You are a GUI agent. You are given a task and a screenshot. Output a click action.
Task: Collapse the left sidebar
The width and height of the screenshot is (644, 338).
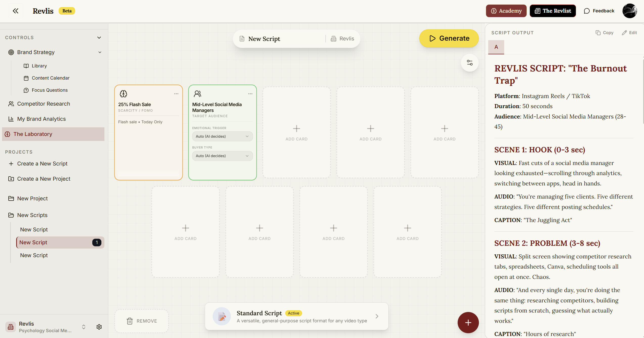tap(15, 11)
